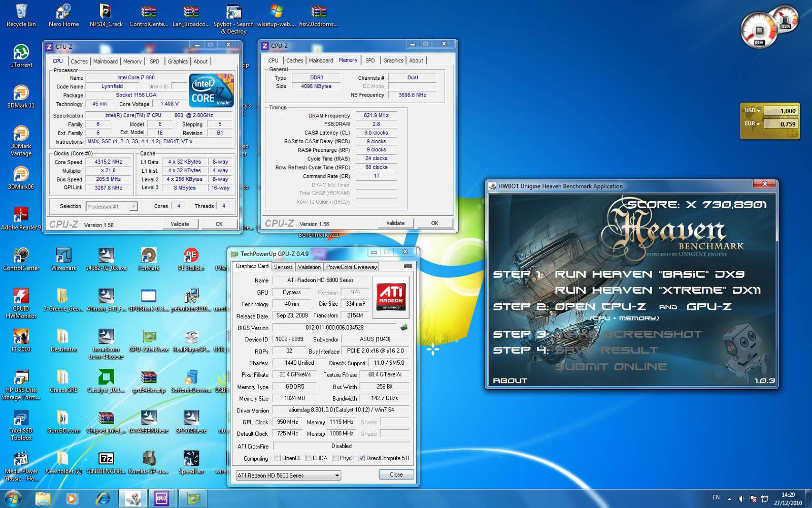Toggle the PhysX checkbox in GPU-Z
Image resolution: width=812 pixels, height=508 pixels.
pos(335,458)
